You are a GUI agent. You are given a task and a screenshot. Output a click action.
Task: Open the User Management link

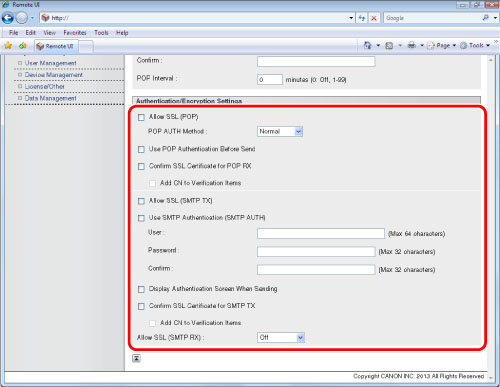(x=50, y=63)
